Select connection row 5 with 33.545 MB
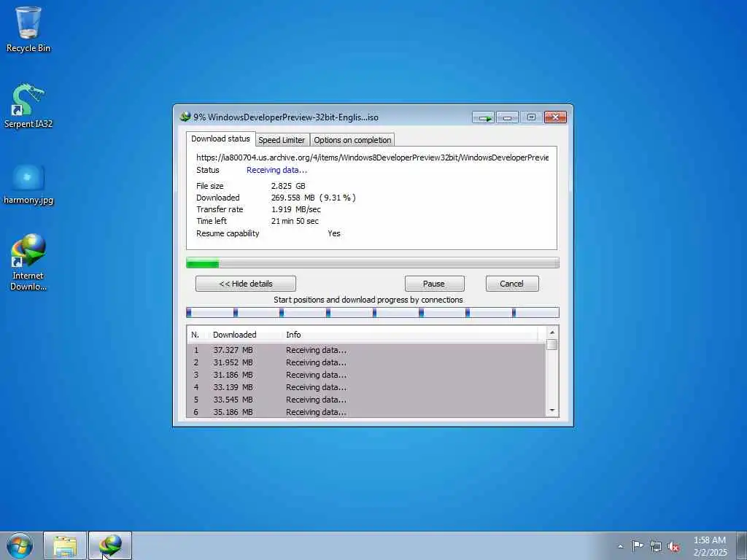Viewport: 747px width, 560px height. pos(366,400)
